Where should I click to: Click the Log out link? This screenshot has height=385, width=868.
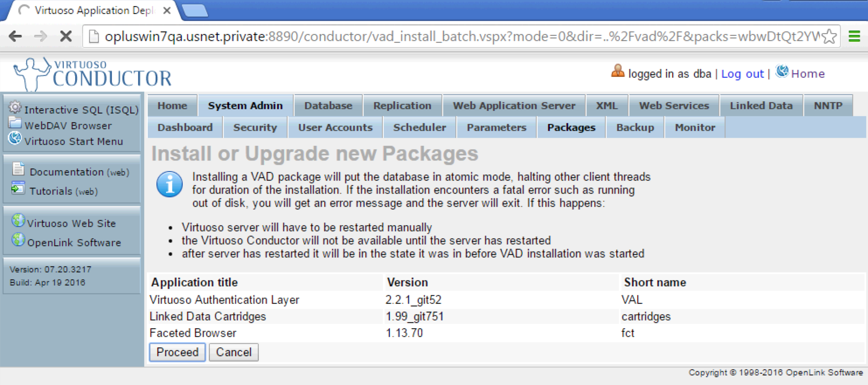742,74
